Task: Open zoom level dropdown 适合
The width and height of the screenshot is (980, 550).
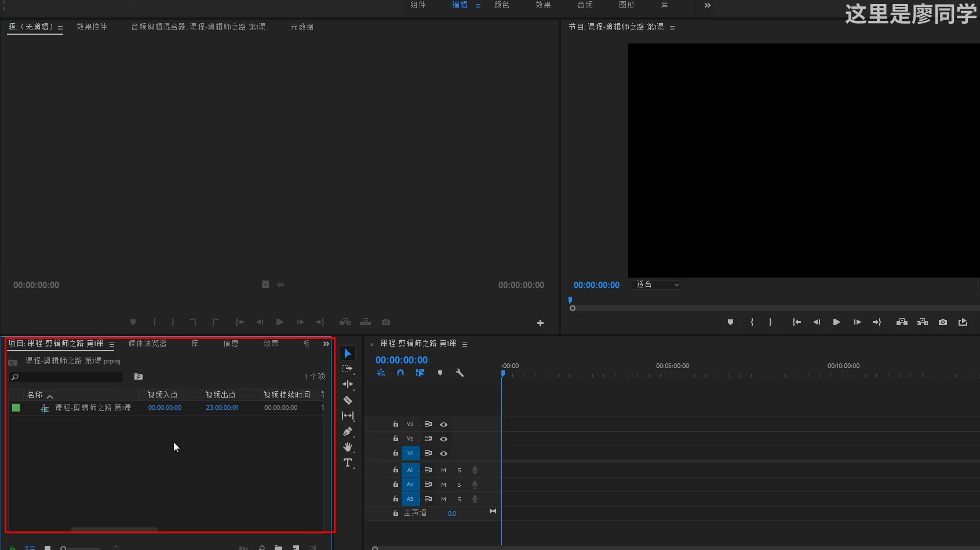Action: pos(657,285)
